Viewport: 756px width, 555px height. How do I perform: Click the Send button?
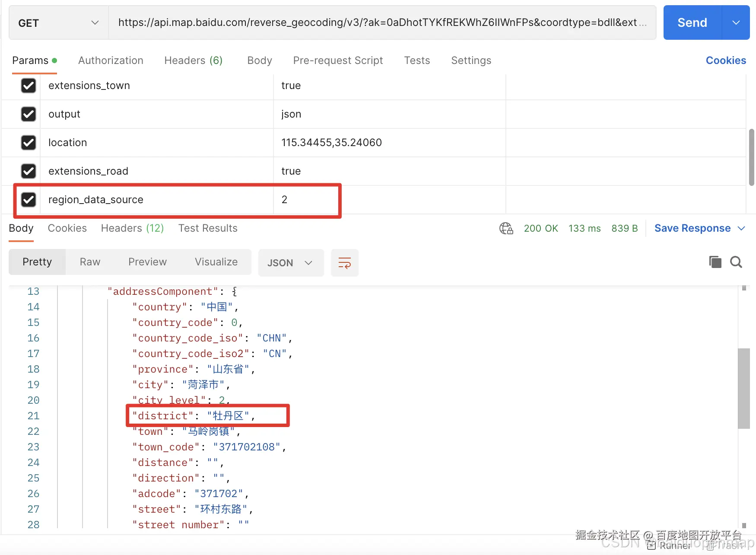[x=692, y=22]
